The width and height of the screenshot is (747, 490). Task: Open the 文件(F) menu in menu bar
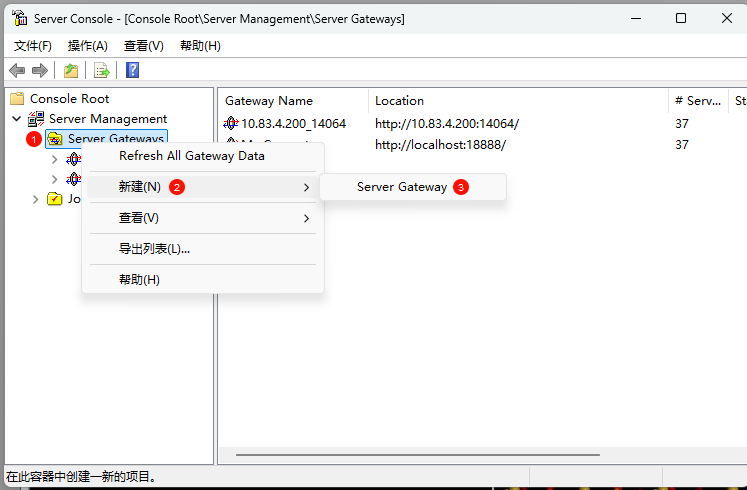point(33,46)
